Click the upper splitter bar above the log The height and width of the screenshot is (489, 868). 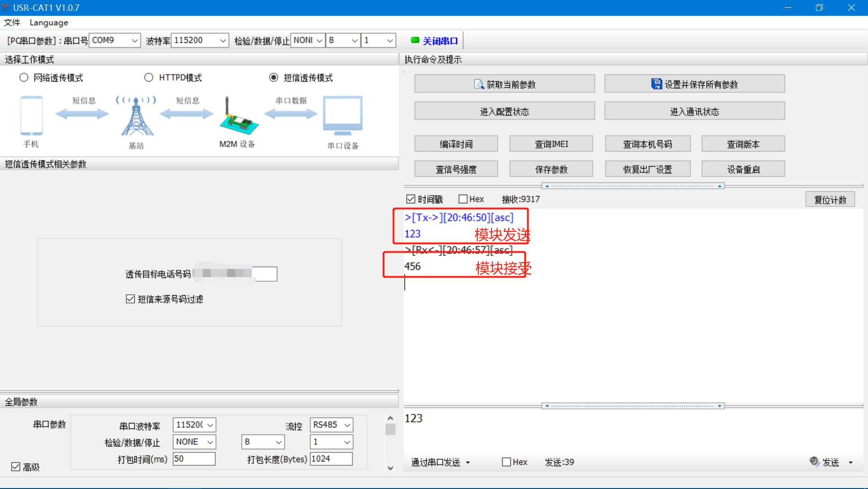633,186
